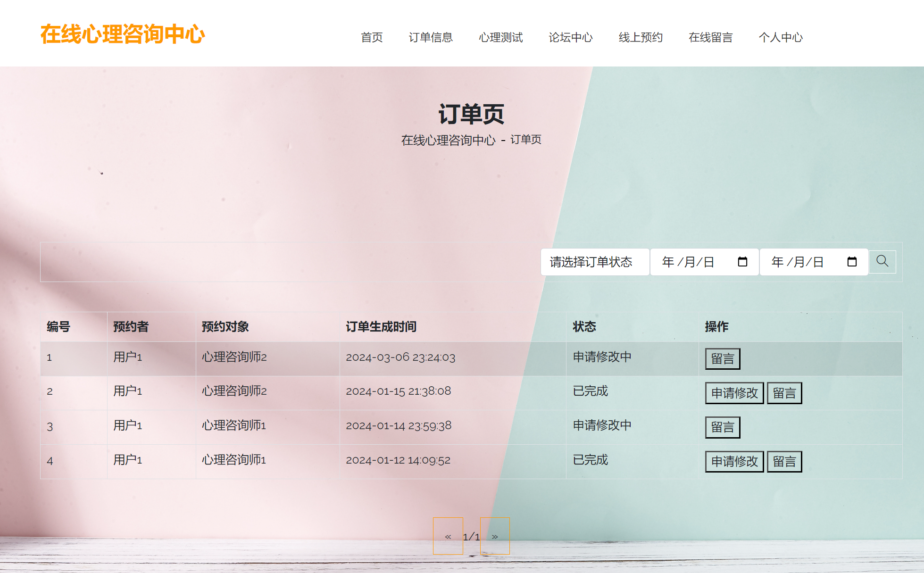Open 论坛中心 from the navigation
The height and width of the screenshot is (573, 924).
coord(571,37)
